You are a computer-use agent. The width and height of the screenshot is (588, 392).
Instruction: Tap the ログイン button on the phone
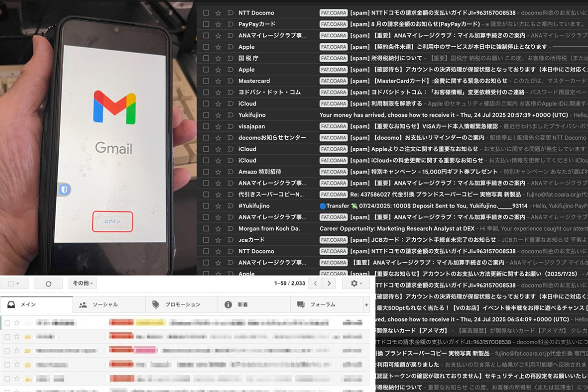(x=113, y=221)
